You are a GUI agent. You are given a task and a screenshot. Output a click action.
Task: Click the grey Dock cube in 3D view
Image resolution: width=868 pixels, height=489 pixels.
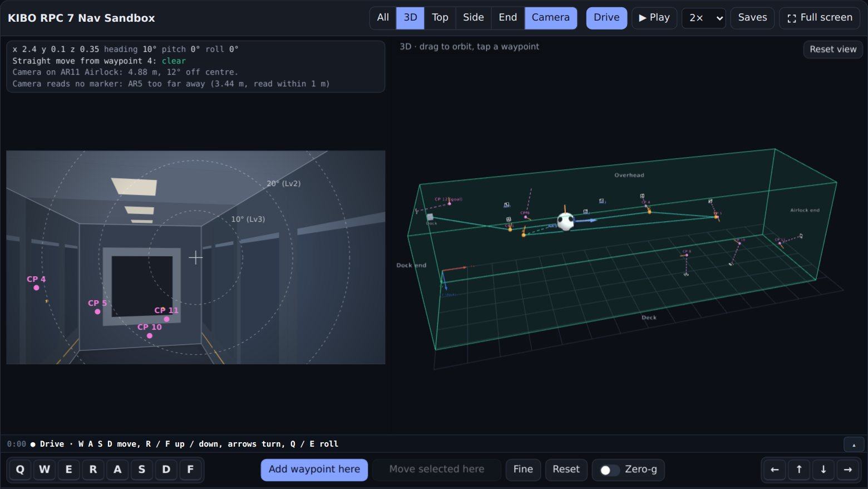430,217
